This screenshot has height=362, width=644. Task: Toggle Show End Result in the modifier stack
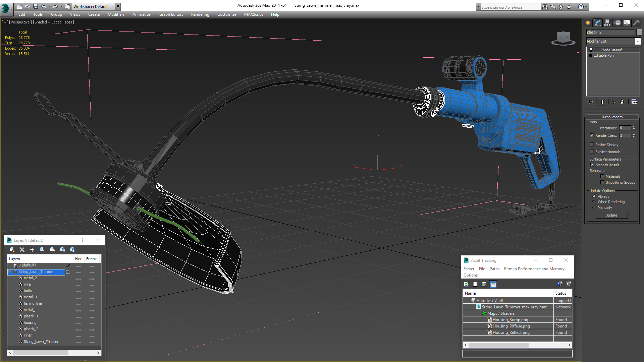tap(602, 102)
